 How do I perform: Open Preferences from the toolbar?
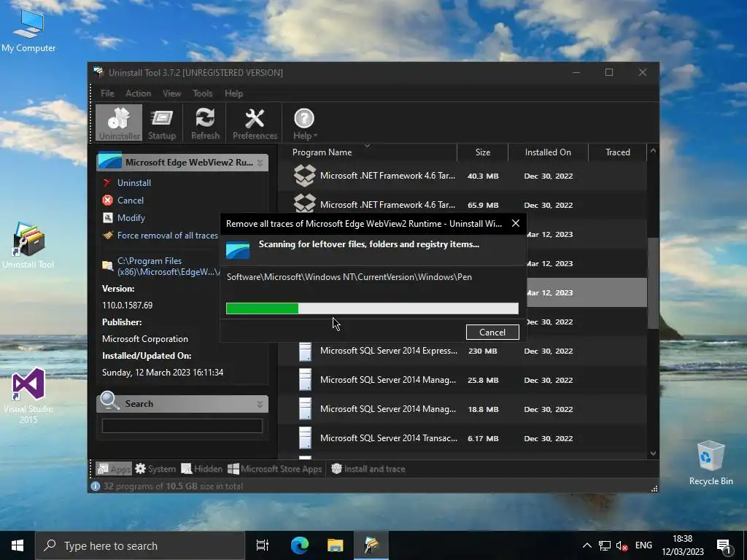tap(255, 123)
